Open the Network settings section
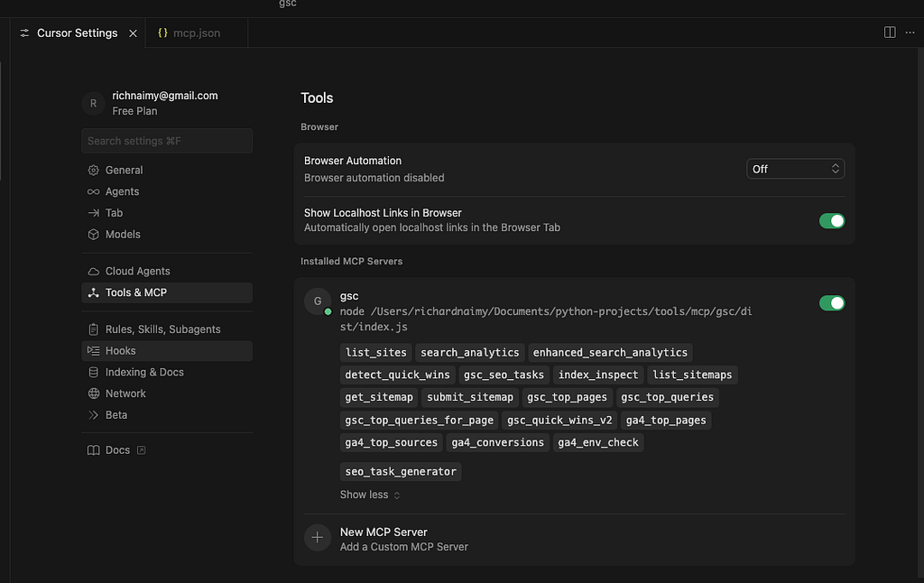 click(x=167, y=393)
